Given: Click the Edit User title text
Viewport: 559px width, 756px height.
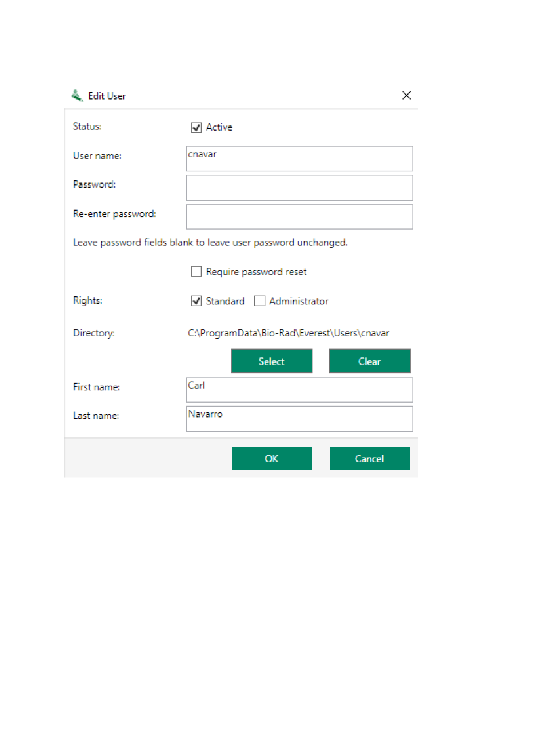Looking at the screenshot, I should pyautogui.click(x=107, y=96).
